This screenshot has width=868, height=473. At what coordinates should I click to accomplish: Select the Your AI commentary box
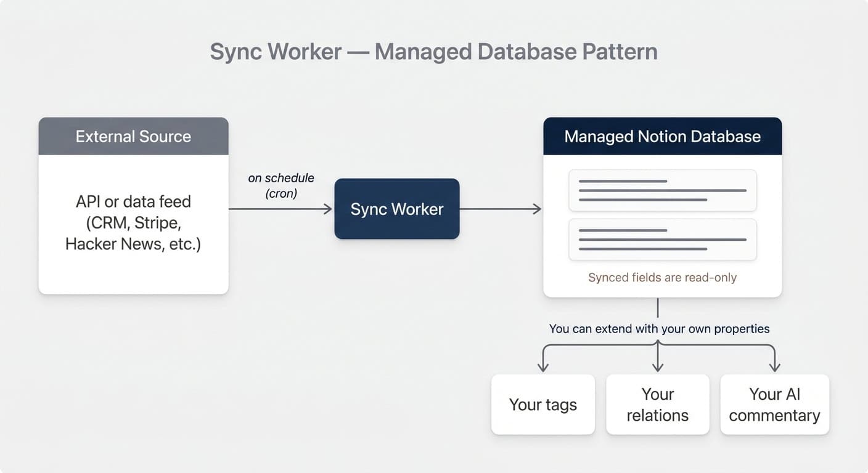[774, 405]
